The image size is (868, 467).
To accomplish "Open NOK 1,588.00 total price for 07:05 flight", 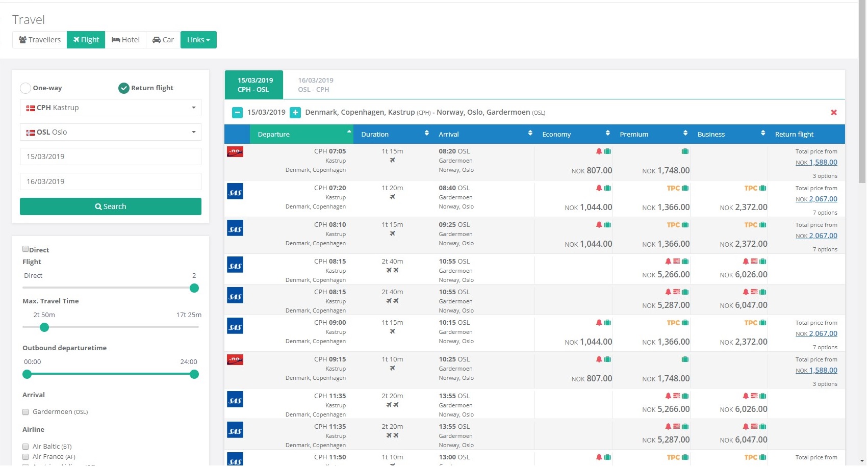I will tap(816, 162).
